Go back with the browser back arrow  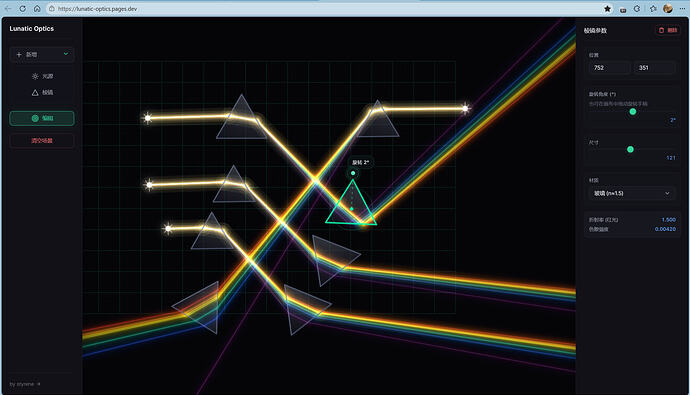pos(8,8)
